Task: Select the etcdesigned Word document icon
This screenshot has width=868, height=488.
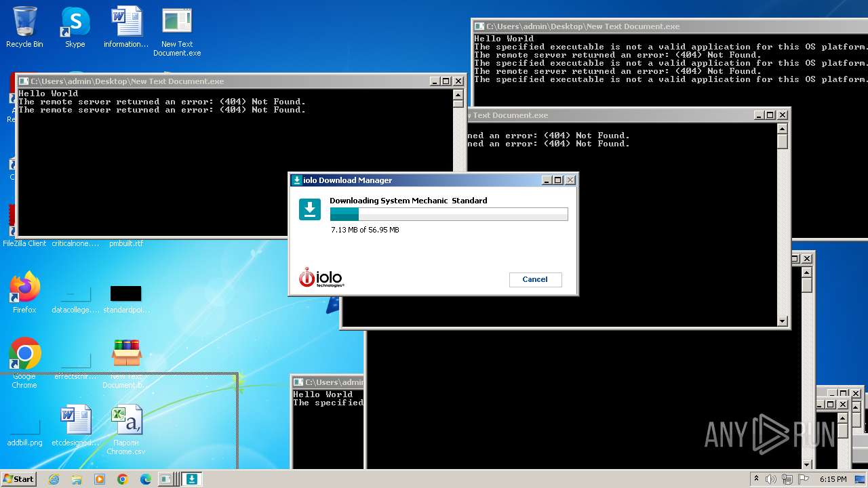Action: (x=75, y=425)
